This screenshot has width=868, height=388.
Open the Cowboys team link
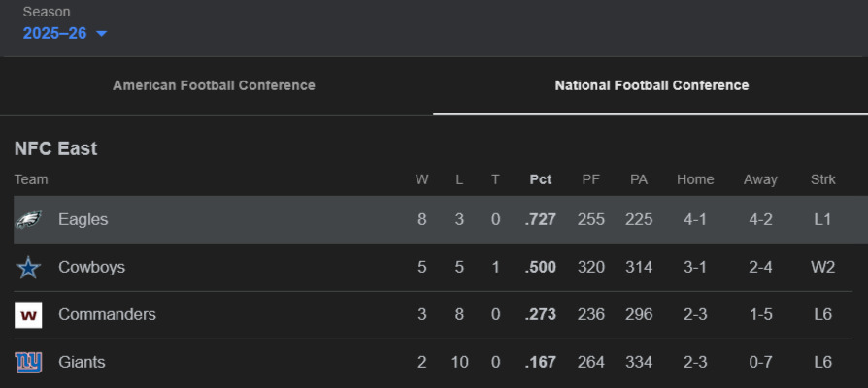tap(91, 268)
